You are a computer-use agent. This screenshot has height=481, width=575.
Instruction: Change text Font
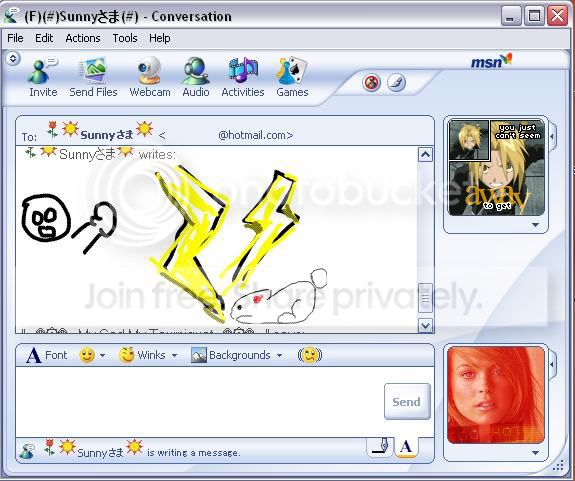[x=47, y=355]
